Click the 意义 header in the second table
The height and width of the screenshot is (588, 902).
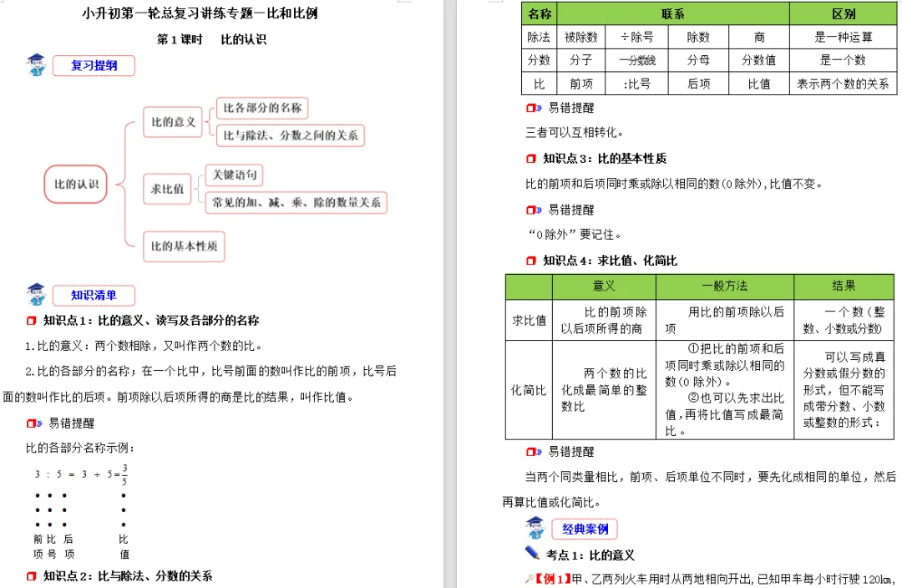(604, 286)
